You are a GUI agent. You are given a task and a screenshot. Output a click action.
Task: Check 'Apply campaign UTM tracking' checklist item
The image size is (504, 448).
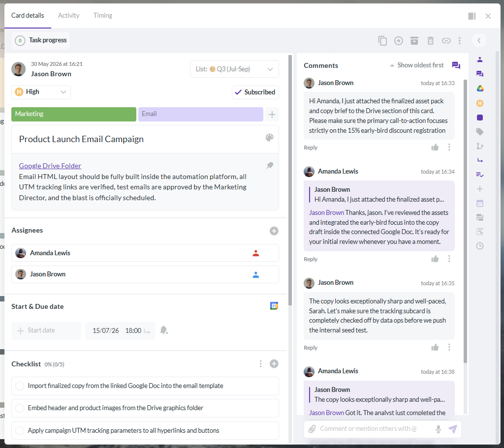(20, 431)
